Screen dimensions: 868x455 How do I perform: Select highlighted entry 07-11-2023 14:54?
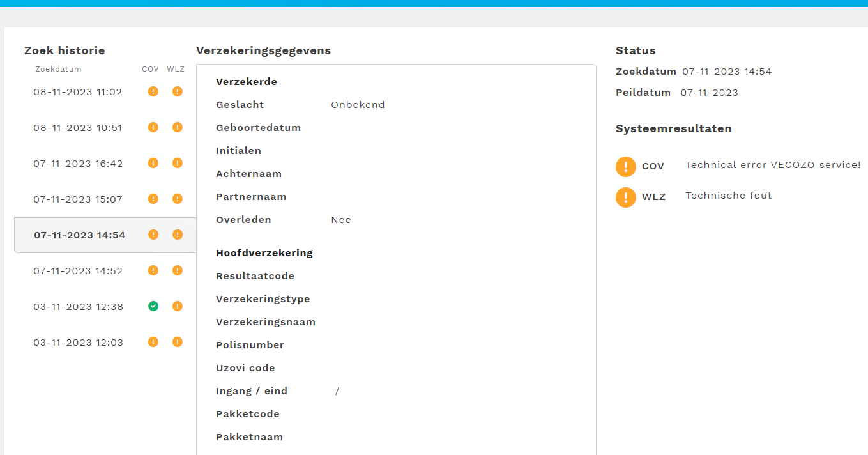(x=79, y=235)
